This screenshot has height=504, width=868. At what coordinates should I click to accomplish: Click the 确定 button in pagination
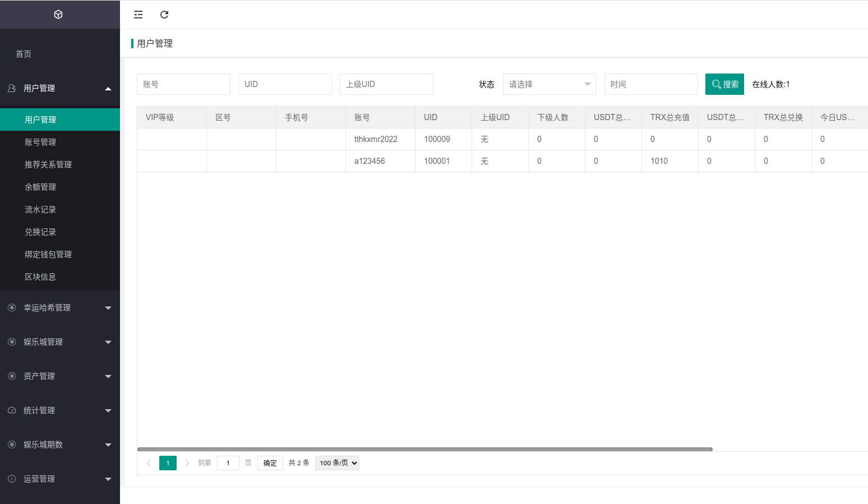pos(270,463)
